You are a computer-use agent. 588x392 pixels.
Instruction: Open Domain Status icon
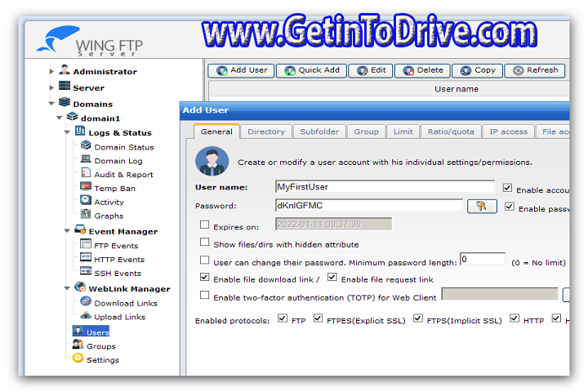[86, 145]
